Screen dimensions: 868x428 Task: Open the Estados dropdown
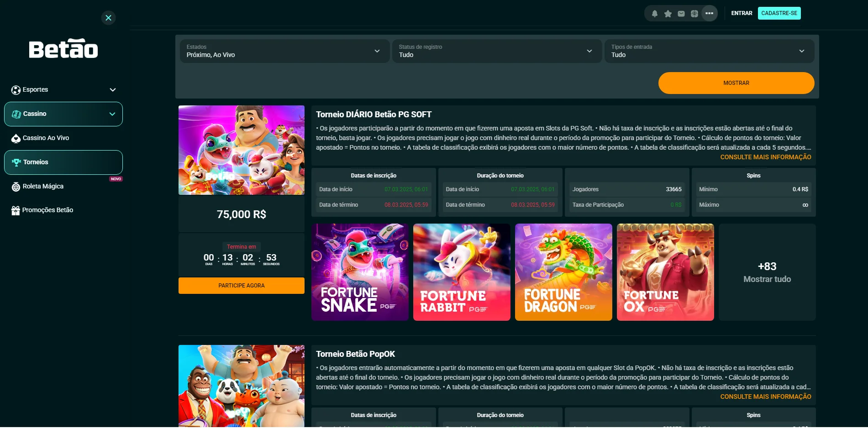(x=284, y=51)
